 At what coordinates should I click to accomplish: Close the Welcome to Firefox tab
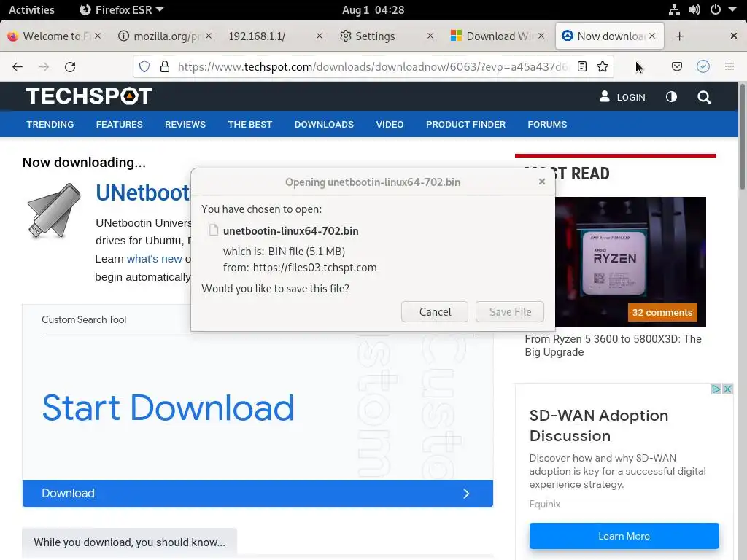[98, 36]
